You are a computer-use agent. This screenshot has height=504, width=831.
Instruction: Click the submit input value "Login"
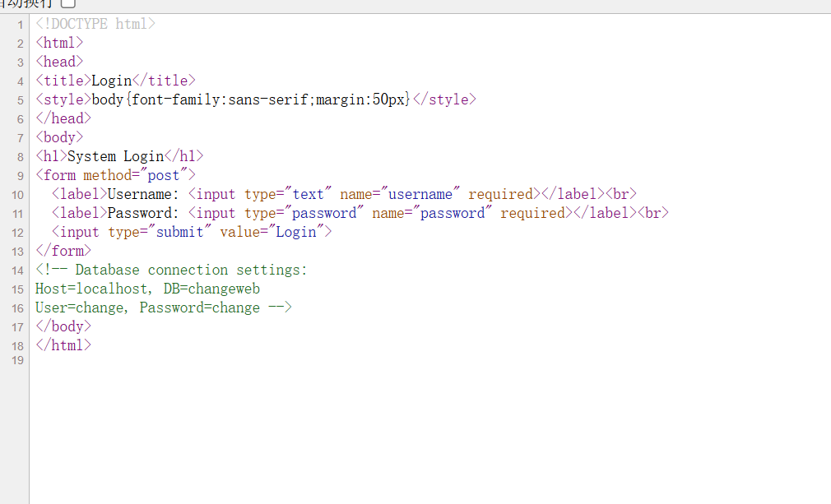tap(296, 232)
